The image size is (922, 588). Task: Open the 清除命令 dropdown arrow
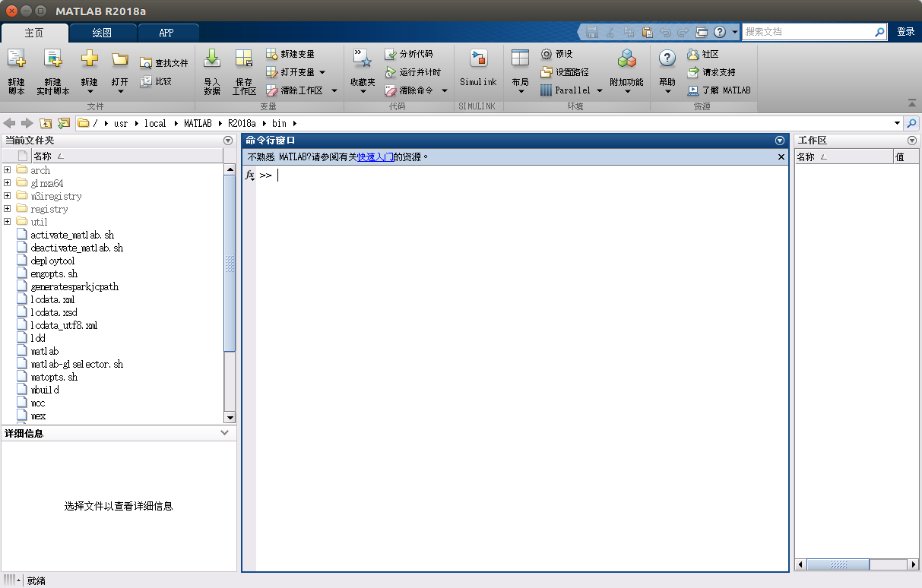click(x=444, y=90)
